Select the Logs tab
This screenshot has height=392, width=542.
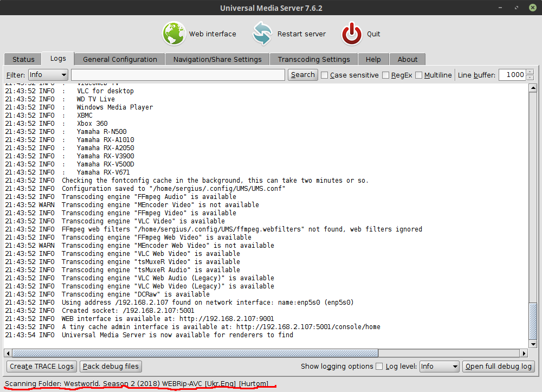pos(58,59)
